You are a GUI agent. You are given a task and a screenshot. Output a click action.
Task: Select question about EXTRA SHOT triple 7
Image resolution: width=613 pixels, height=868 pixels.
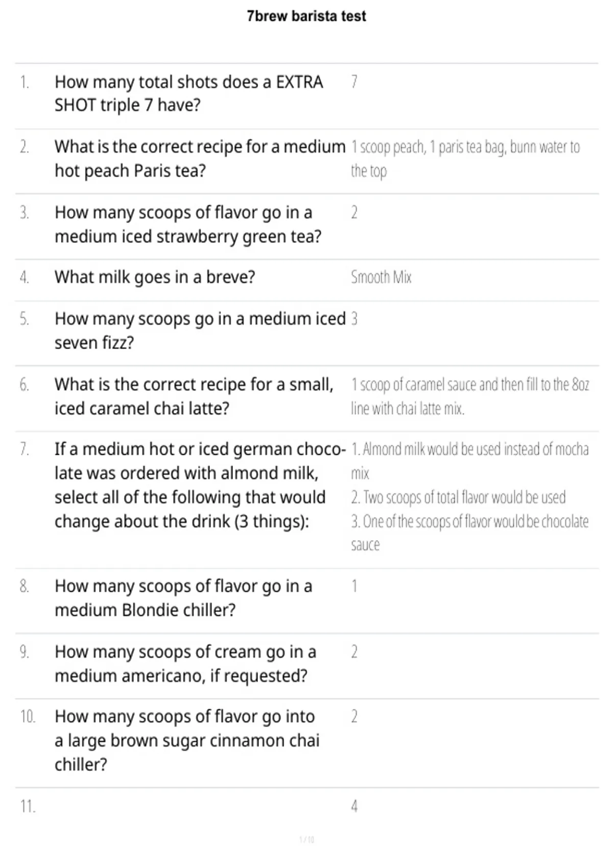[x=189, y=93]
